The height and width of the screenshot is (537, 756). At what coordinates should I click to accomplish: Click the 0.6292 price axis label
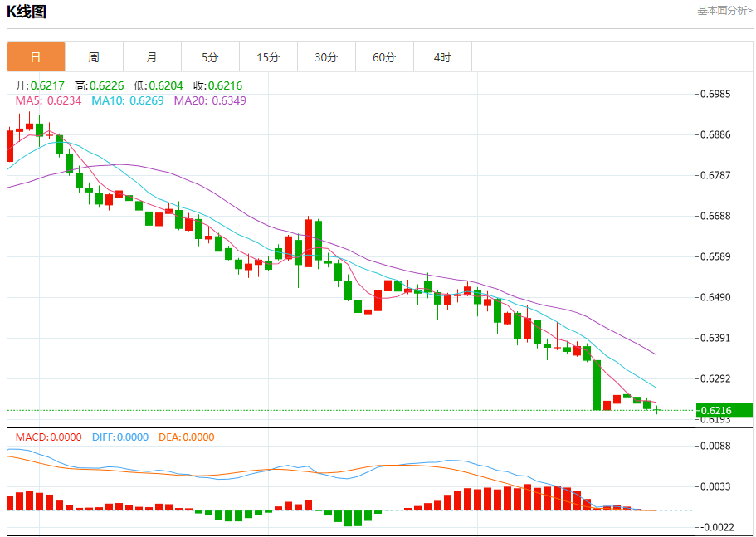[715, 378]
